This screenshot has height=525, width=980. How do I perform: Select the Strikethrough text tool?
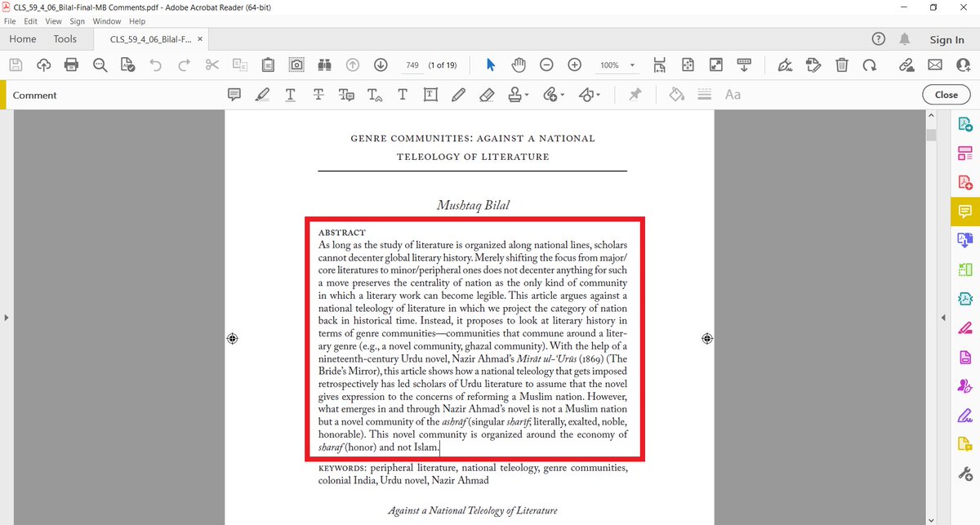pyautogui.click(x=318, y=95)
